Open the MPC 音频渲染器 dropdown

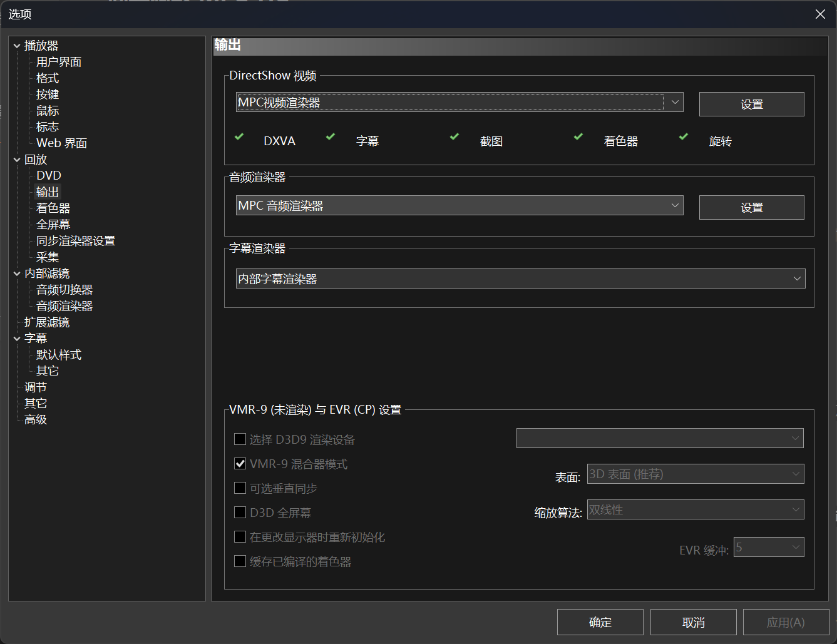(675, 205)
